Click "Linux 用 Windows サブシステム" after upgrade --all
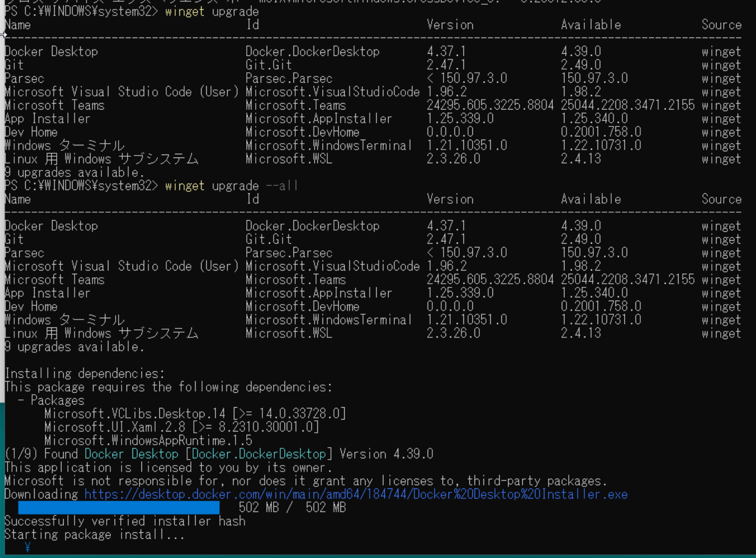This screenshot has width=756, height=558. [101, 333]
